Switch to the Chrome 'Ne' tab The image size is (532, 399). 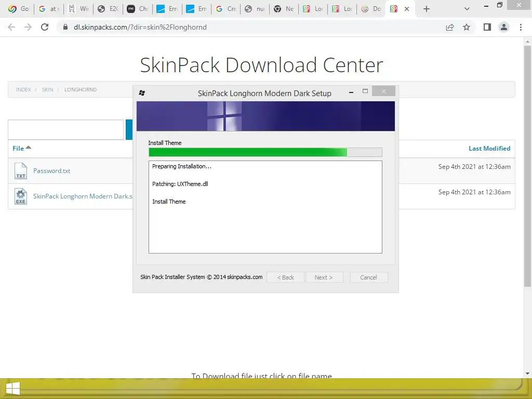click(284, 9)
